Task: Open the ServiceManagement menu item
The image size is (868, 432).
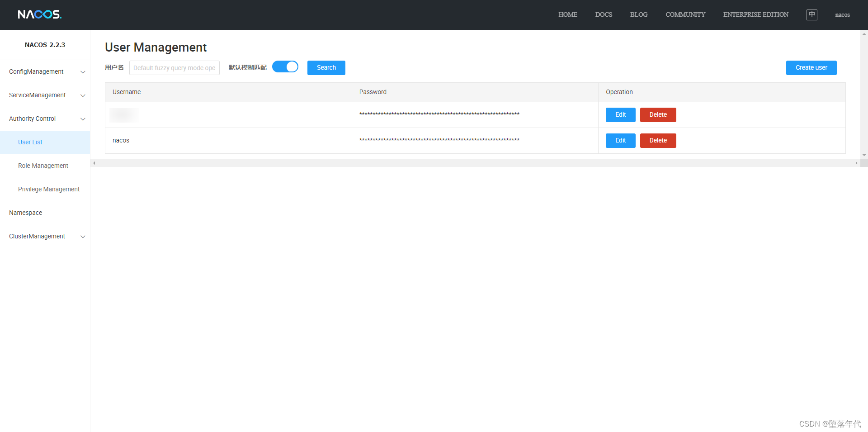Action: (45, 95)
